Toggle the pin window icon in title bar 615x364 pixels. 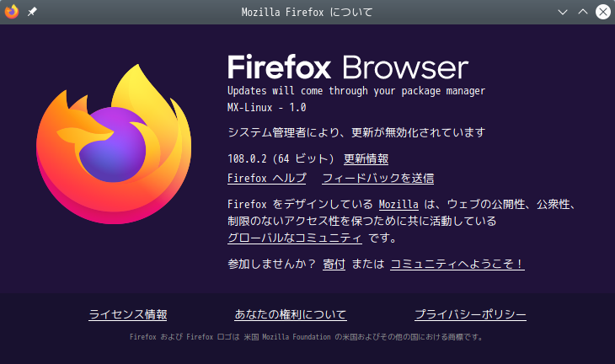coord(32,12)
